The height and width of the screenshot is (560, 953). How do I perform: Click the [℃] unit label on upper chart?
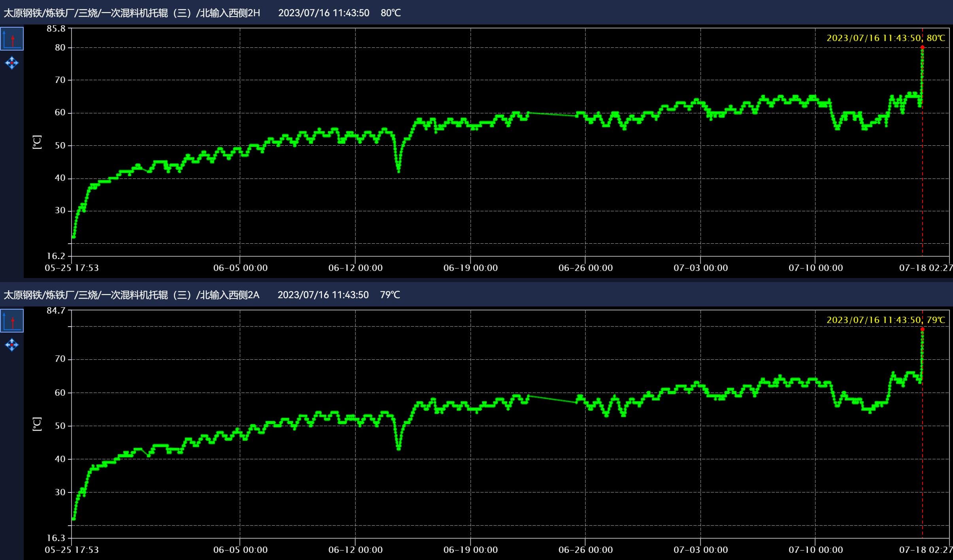pyautogui.click(x=37, y=142)
